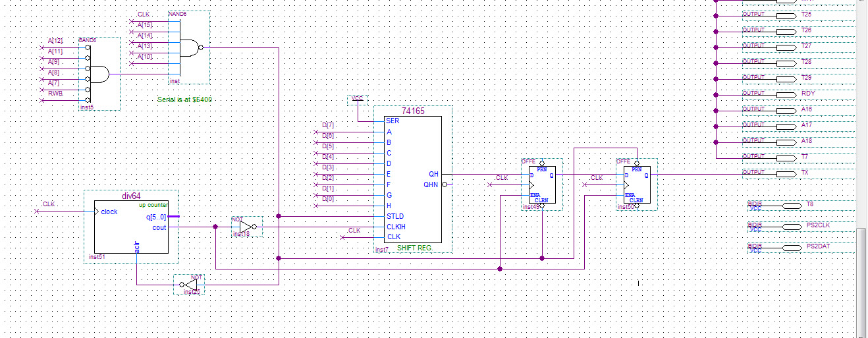This screenshot has width=868, height=338.
Task: Click the q[5..0] bus output on div64
Action: click(x=157, y=216)
